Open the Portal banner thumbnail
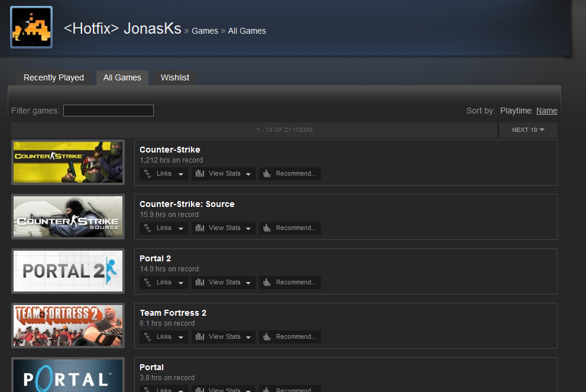 coord(68,375)
